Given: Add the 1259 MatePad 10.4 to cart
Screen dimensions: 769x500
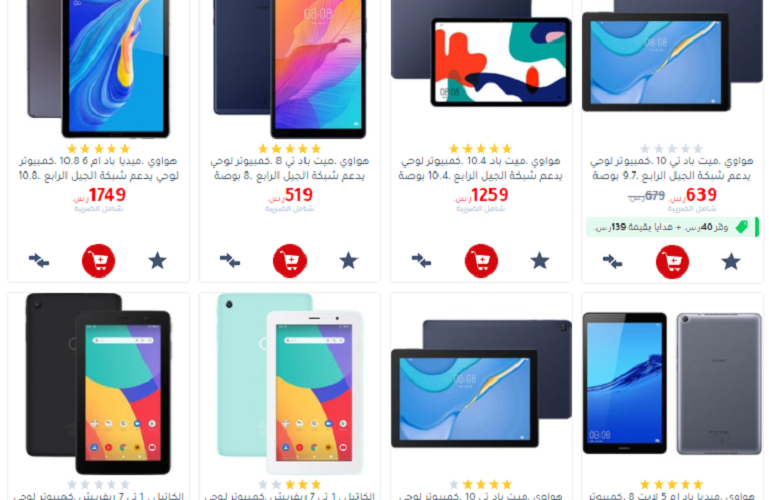Looking at the screenshot, I should pyautogui.click(x=481, y=261).
